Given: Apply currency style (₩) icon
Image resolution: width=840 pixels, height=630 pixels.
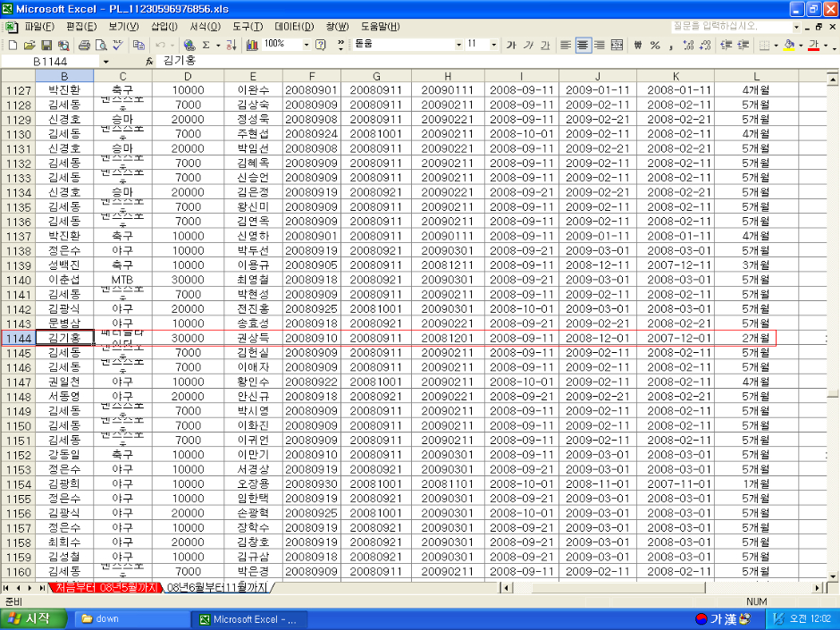Looking at the screenshot, I should click(637, 45).
